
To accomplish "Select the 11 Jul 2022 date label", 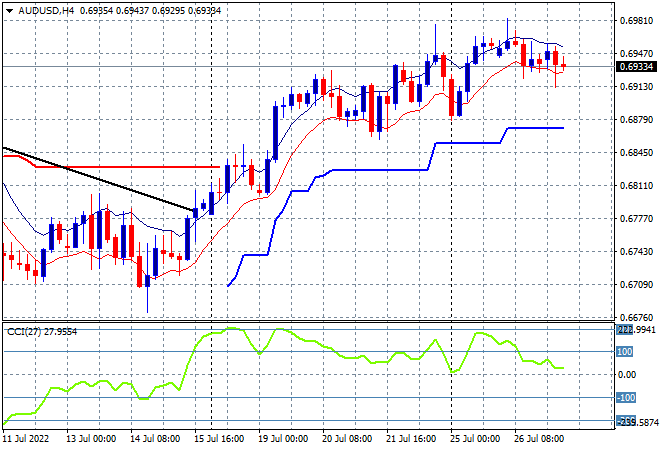I will pyautogui.click(x=26, y=439).
